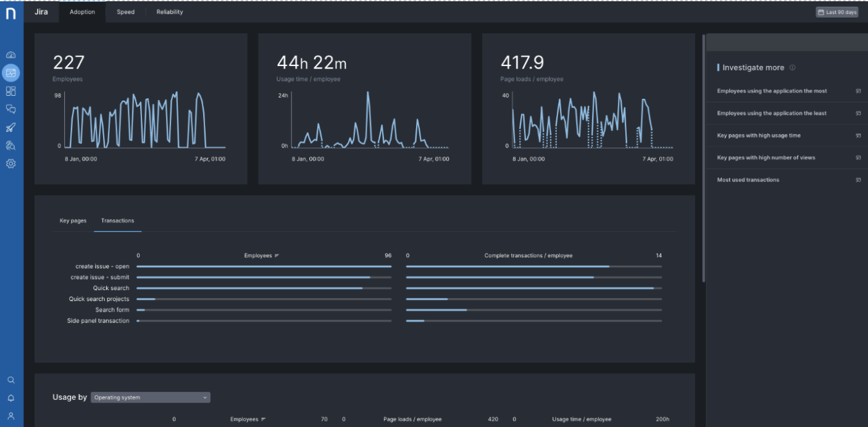This screenshot has height=427, width=868.
Task: Open the dashboards grid icon in sidebar
Action: pyautogui.click(x=10, y=91)
